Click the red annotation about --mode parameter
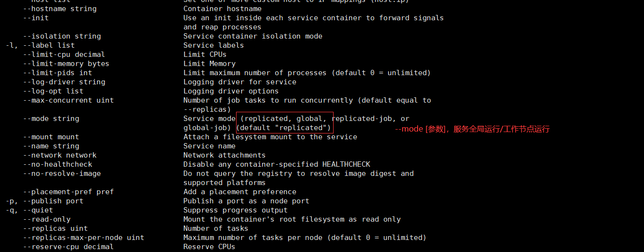This screenshot has height=252, width=644. [x=472, y=129]
